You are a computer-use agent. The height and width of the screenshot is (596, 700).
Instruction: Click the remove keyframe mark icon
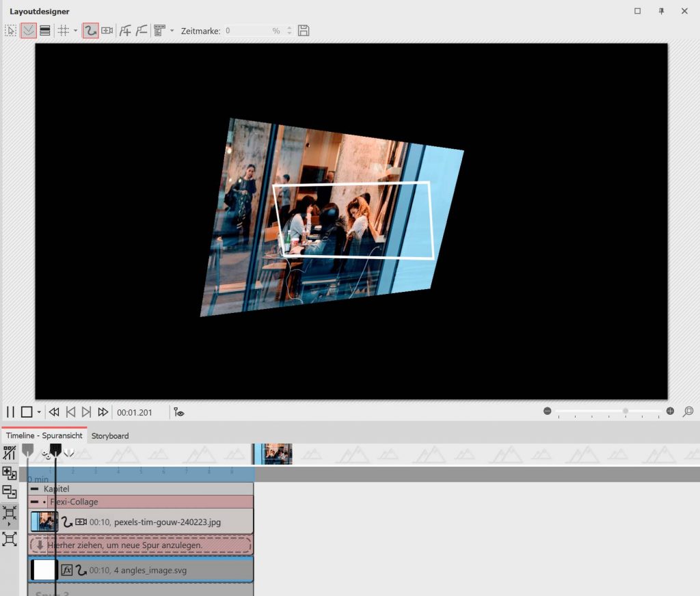coord(142,31)
